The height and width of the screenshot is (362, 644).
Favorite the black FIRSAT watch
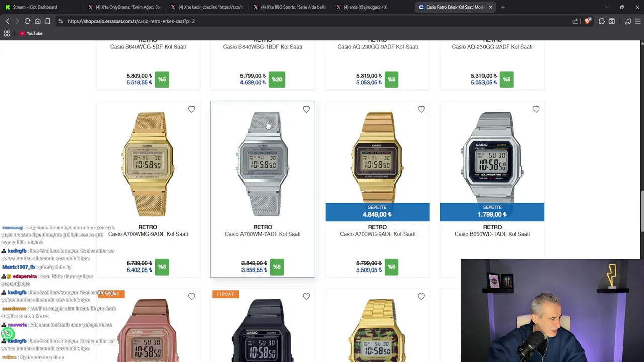[306, 297]
